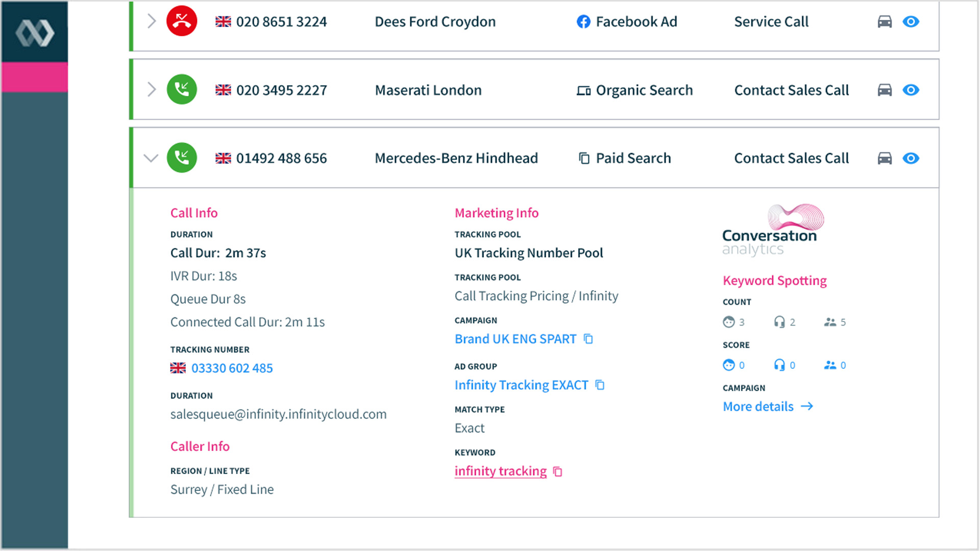Click the Service Call goal label
The width and height of the screenshot is (980, 551).
click(771, 22)
